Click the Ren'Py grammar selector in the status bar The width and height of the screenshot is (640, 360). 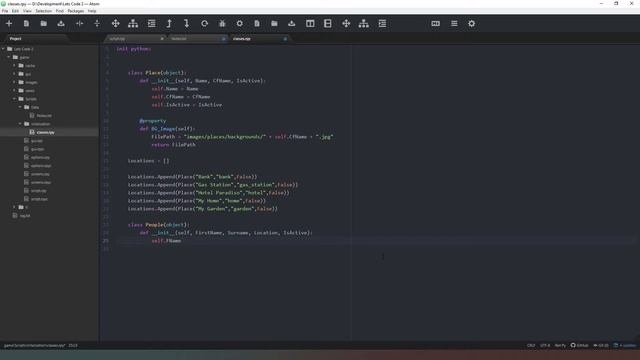click(x=560, y=345)
